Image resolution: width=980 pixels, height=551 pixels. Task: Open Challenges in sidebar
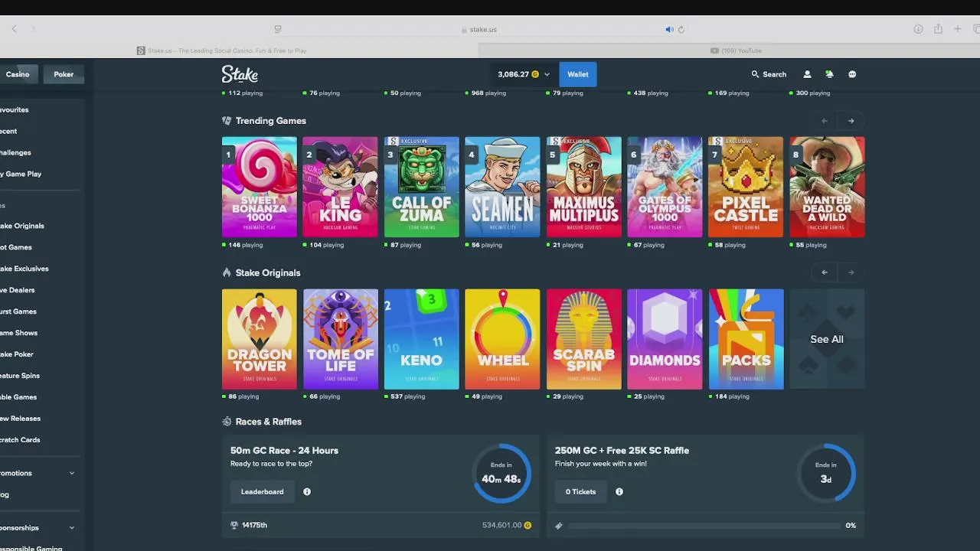15,152
